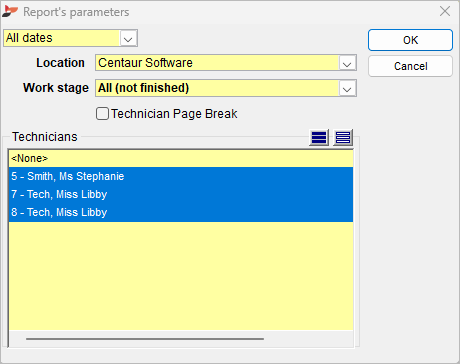The width and height of the screenshot is (460, 364).
Task: Click the All dates field text
Action: [x=29, y=38]
